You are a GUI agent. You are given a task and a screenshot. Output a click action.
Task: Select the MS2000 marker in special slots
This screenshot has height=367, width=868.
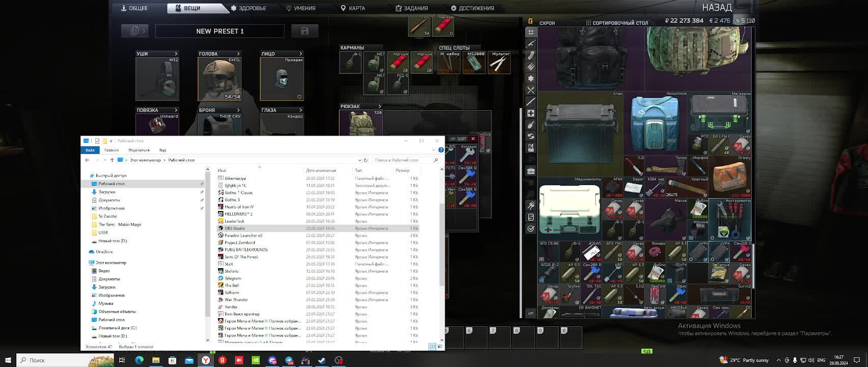[475, 62]
